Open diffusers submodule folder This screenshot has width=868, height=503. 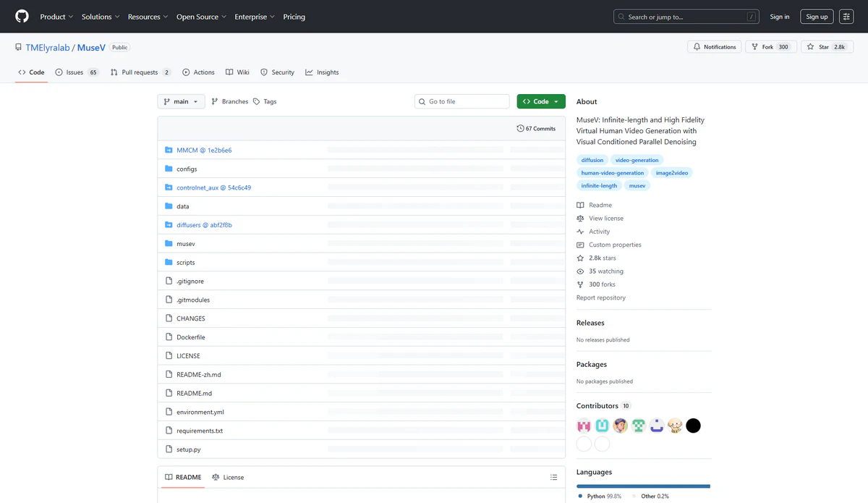point(204,225)
